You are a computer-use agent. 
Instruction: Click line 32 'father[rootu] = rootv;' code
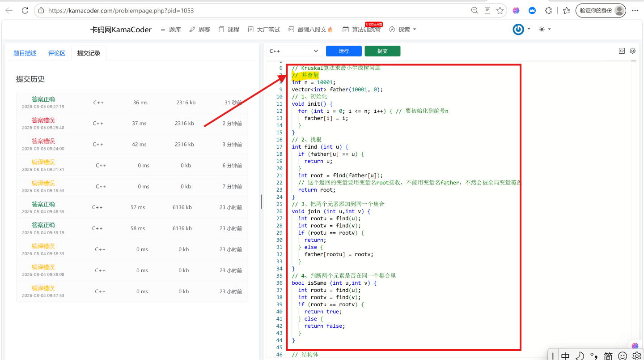(339, 254)
